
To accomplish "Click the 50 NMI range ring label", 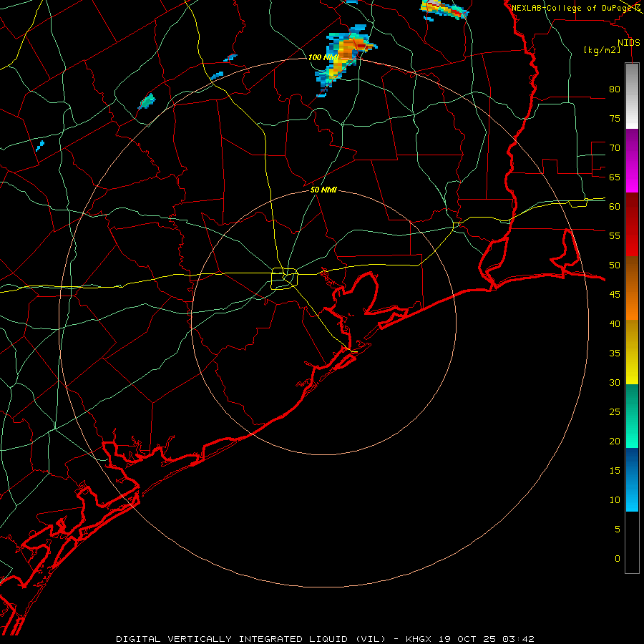I will pos(323,190).
